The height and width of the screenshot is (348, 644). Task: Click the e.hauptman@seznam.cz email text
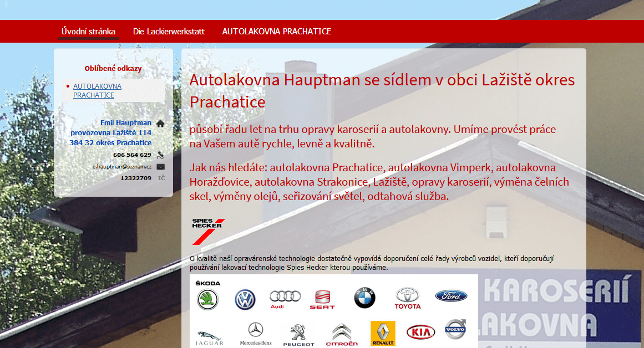(122, 167)
